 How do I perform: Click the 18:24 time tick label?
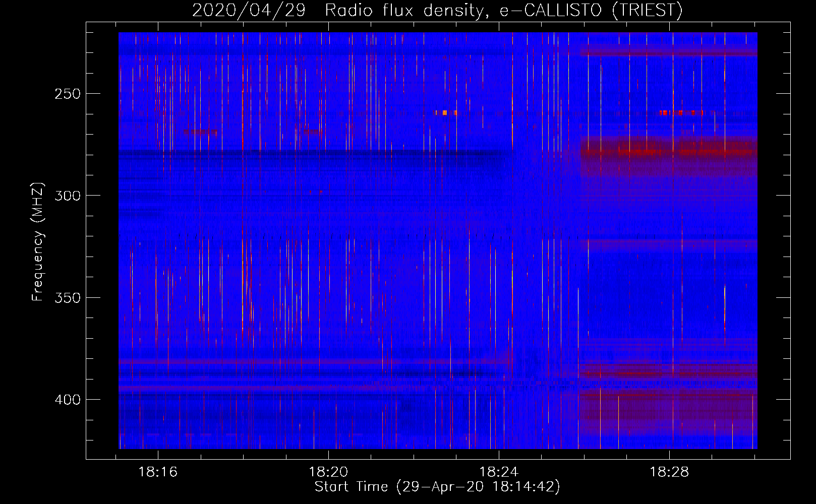(x=499, y=472)
